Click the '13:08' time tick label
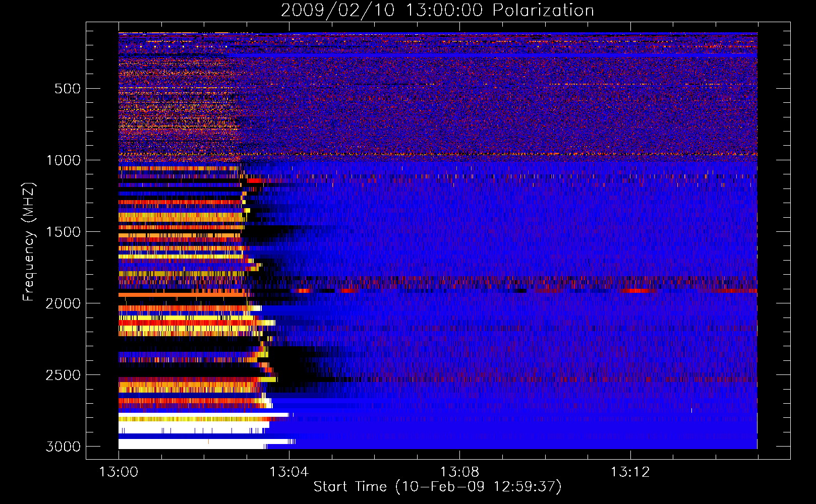This screenshot has width=816, height=504. click(459, 472)
